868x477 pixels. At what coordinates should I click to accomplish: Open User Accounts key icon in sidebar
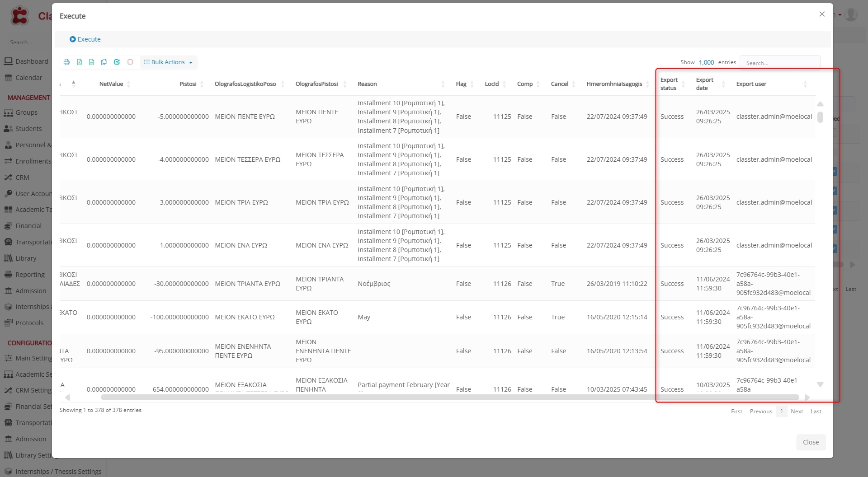pyautogui.click(x=8, y=194)
